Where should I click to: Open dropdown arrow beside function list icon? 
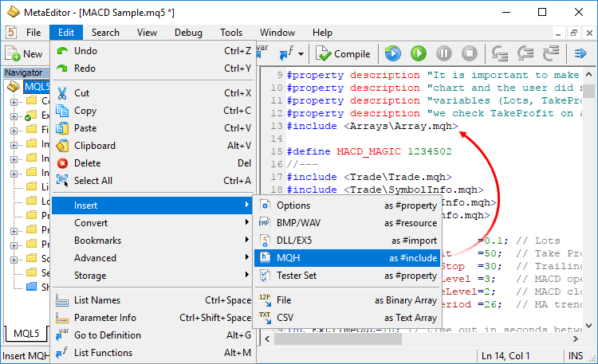tap(301, 54)
